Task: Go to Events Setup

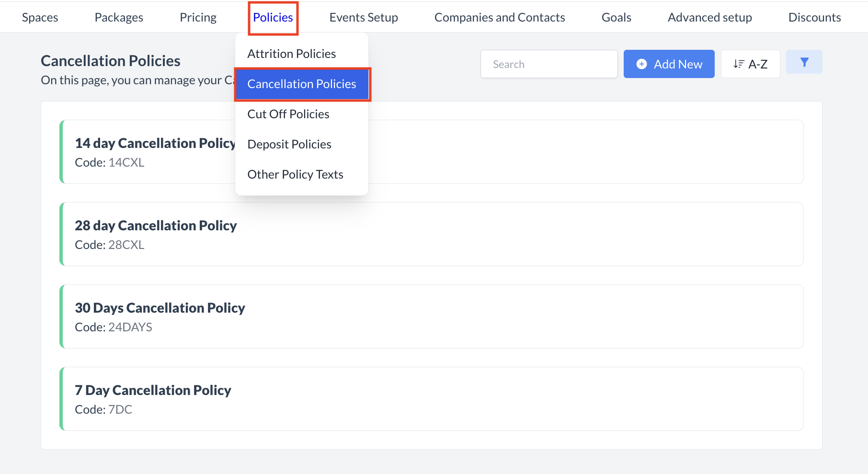Action: point(363,17)
